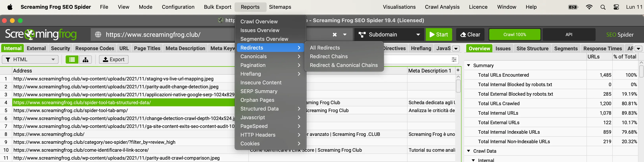
Task: Select Redirect Chains from the submenu
Action: click(329, 56)
